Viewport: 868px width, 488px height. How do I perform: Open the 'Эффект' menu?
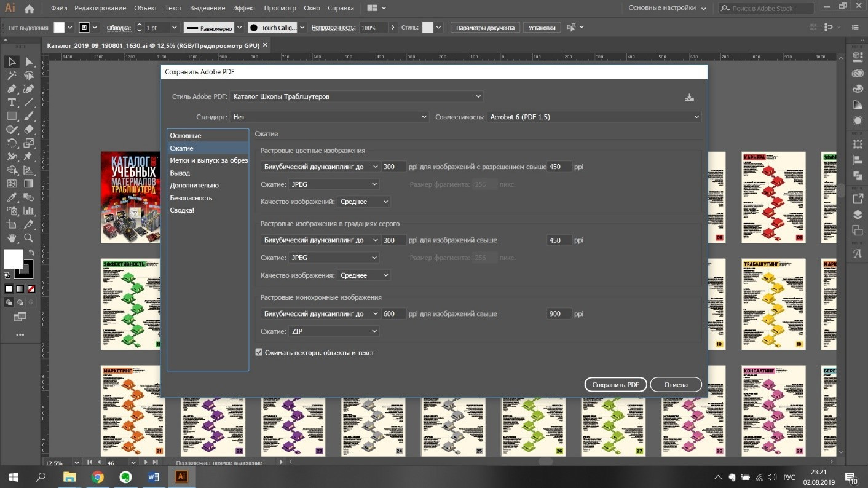tap(244, 8)
